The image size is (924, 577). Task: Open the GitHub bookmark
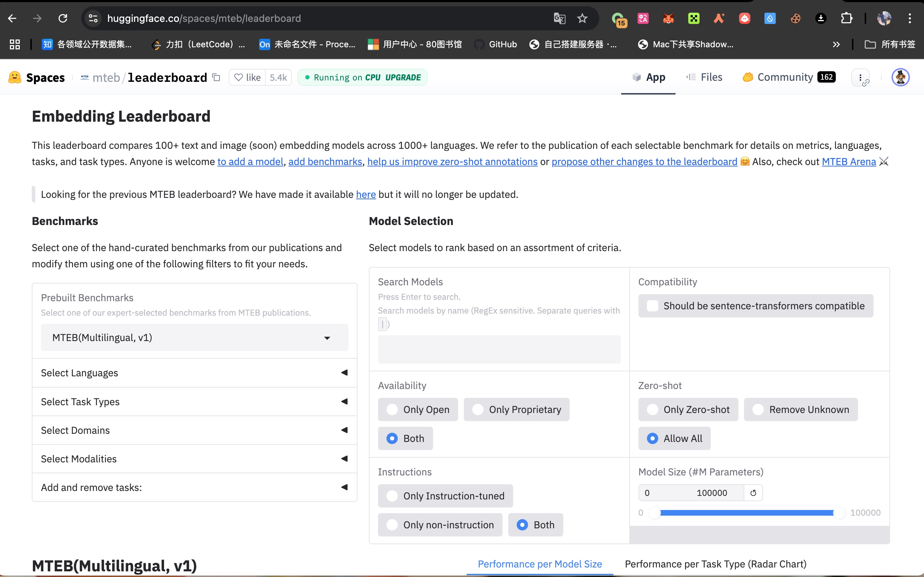[x=495, y=44]
